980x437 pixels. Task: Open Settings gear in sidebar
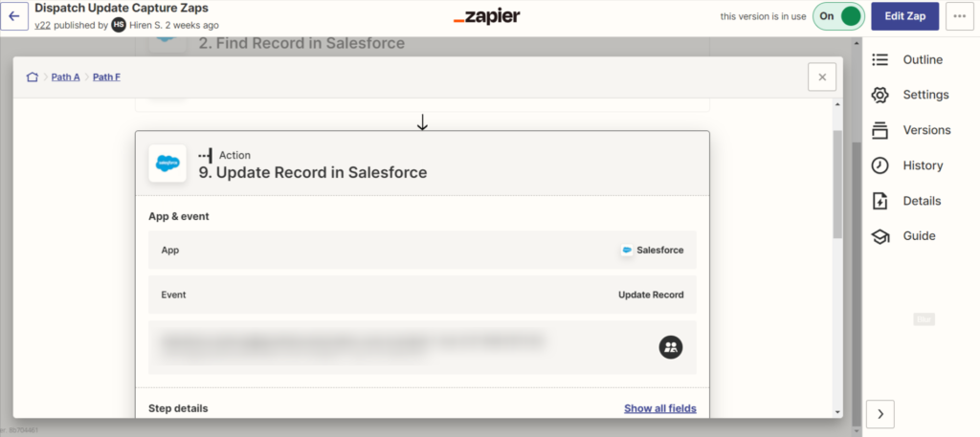880,95
